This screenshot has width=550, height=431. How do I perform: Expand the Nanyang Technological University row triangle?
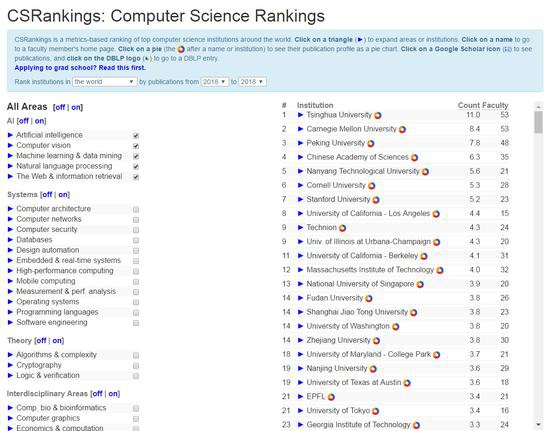[x=300, y=171]
